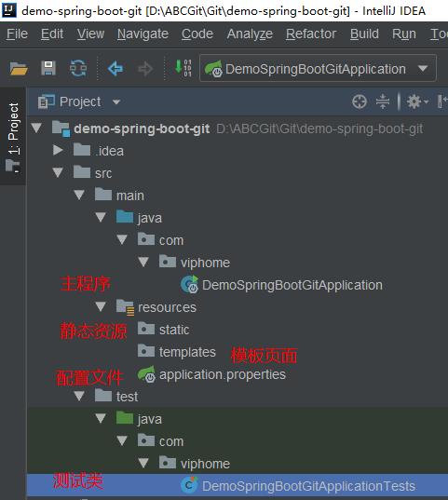Collapse the com package under main java
Viewport: 448px width, 500px height.
pyautogui.click(x=122, y=240)
